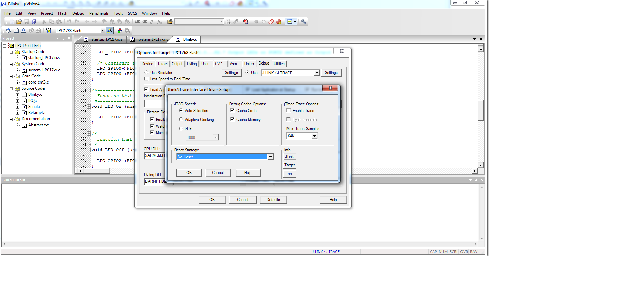Image resolution: width=644 pixels, height=294 pixels.
Task: Switch to the Utilities tab
Action: pyautogui.click(x=279, y=64)
